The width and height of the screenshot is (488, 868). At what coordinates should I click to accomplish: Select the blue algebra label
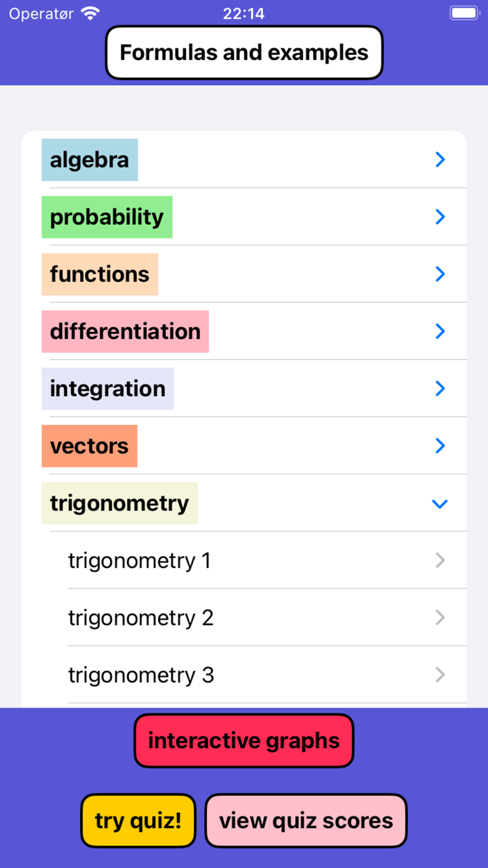pyautogui.click(x=90, y=160)
